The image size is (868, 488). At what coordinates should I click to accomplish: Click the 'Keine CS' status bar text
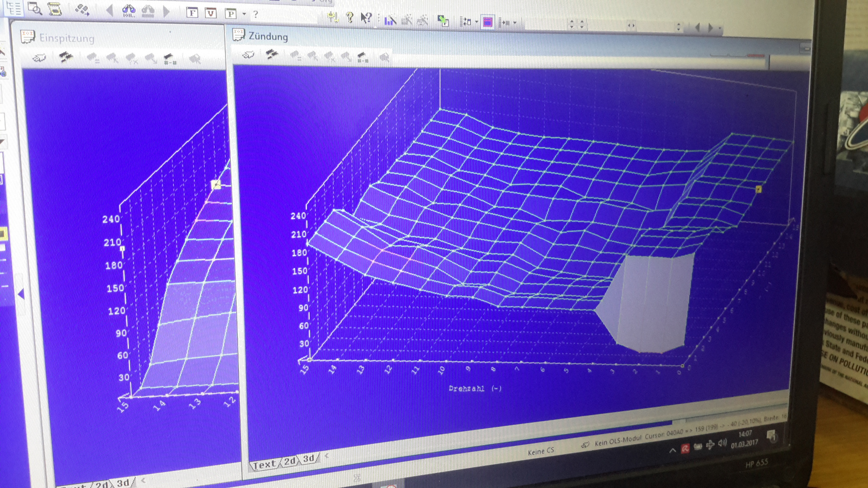(x=541, y=452)
